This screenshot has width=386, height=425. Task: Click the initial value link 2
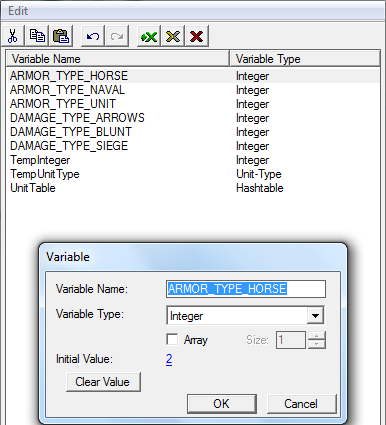(169, 359)
